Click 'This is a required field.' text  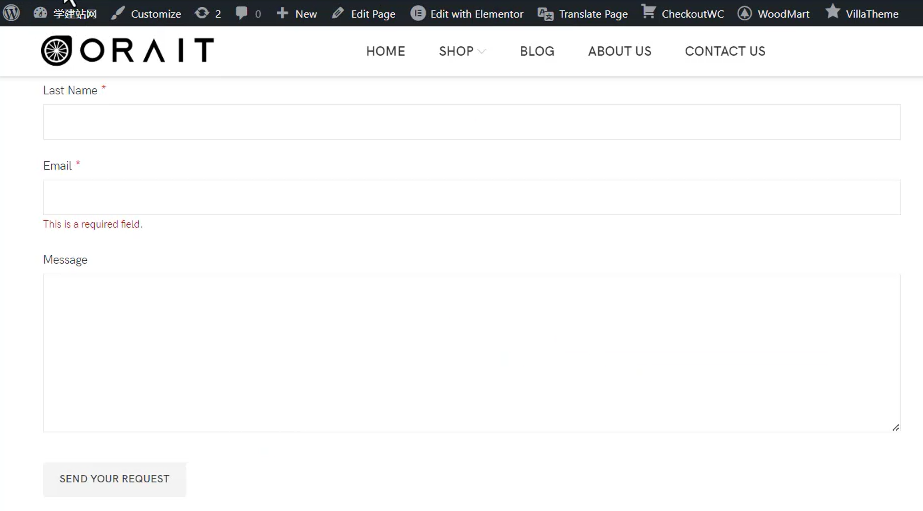point(92,224)
